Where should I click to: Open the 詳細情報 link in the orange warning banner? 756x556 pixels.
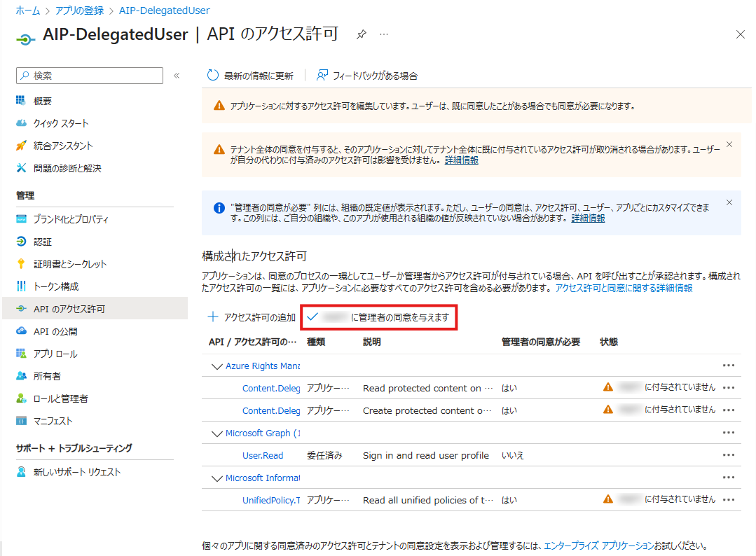462,160
